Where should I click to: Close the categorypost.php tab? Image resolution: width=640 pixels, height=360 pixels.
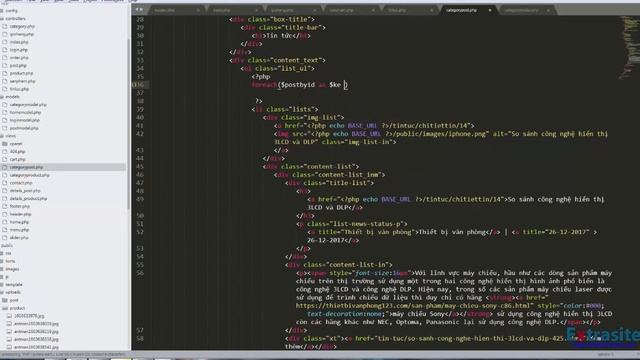coord(489,10)
